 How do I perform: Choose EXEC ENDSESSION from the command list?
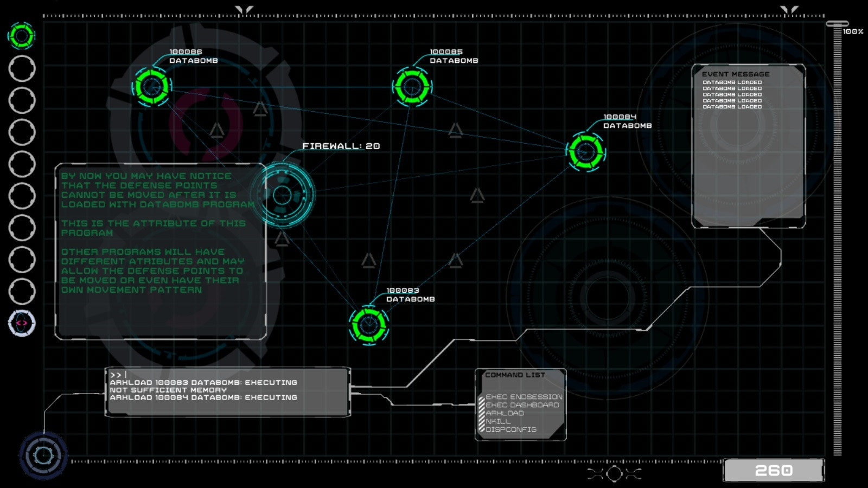click(x=524, y=397)
